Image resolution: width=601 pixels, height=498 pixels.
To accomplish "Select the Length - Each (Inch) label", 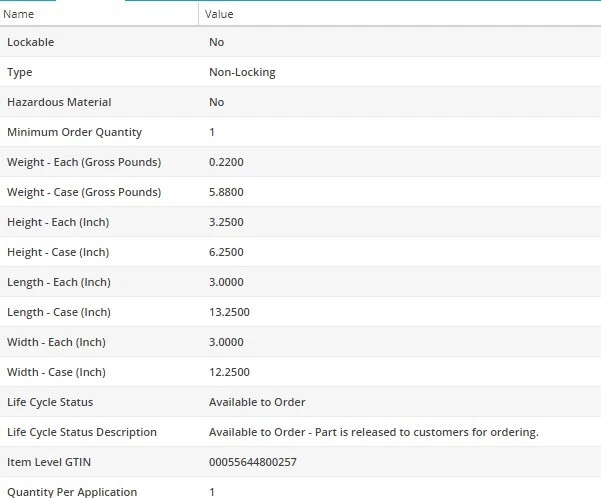I will (60, 282).
